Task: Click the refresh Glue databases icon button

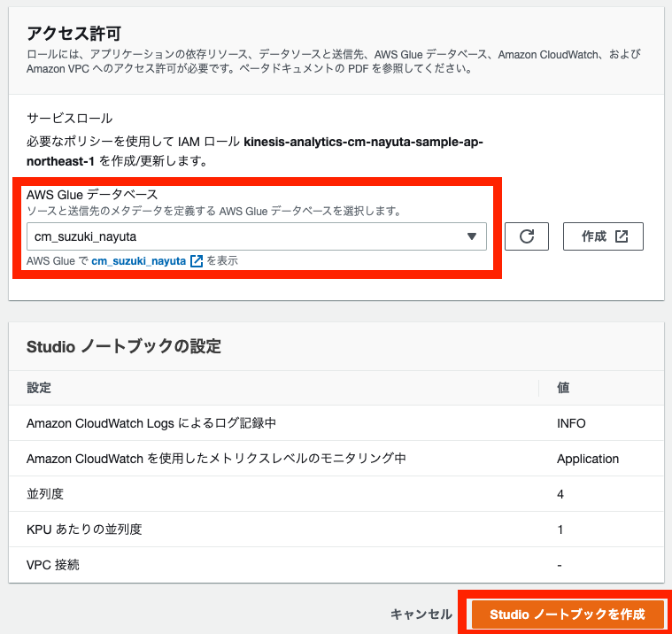Action: tap(526, 236)
